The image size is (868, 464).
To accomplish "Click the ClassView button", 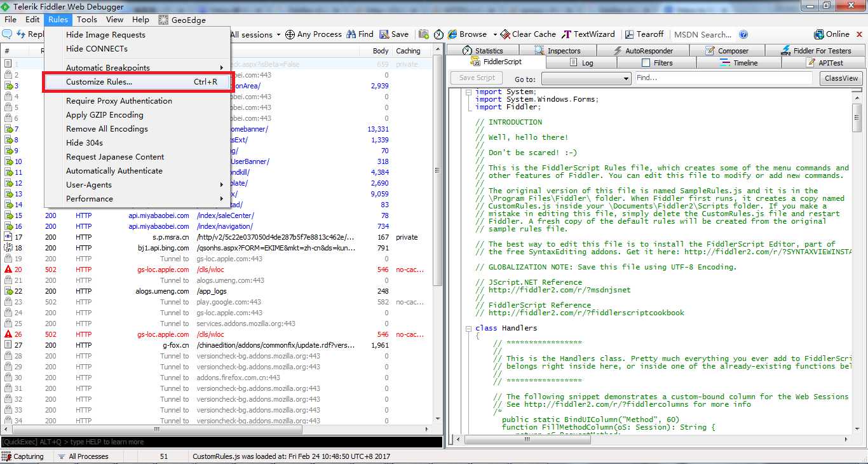I will 841,78.
